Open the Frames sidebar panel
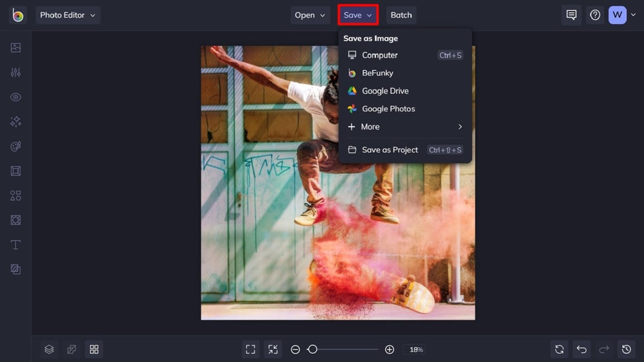Viewport: 644px width, 362px height. [x=16, y=170]
